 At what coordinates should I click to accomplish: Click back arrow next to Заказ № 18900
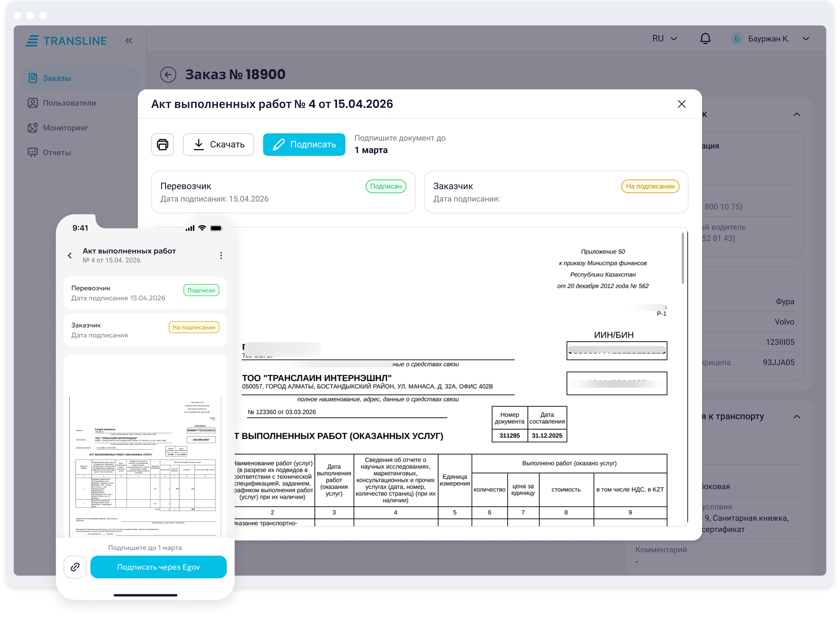[x=168, y=74]
